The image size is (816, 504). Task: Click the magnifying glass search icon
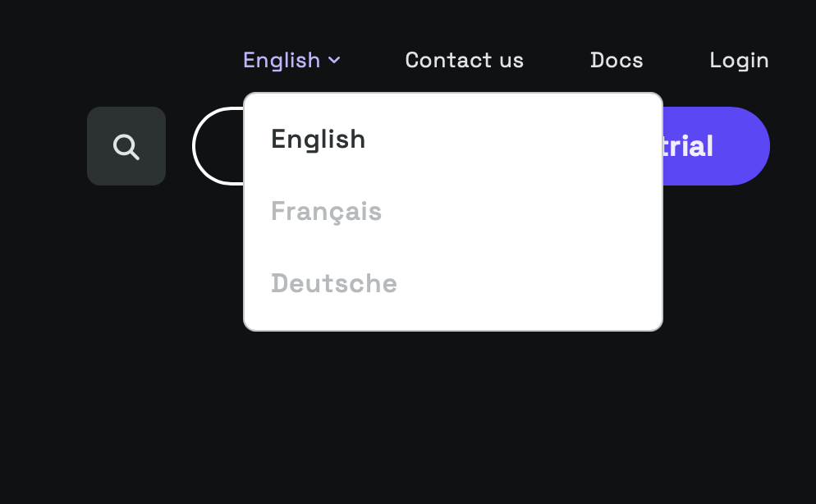tap(126, 147)
